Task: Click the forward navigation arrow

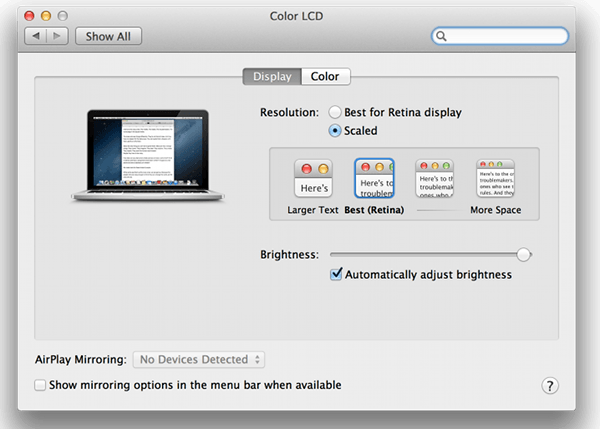Action: pos(59,36)
